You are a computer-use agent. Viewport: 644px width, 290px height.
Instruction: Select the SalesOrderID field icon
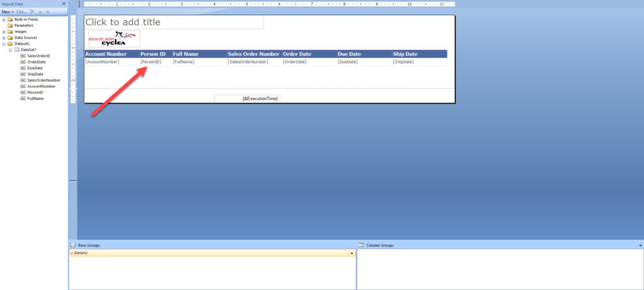[23, 55]
